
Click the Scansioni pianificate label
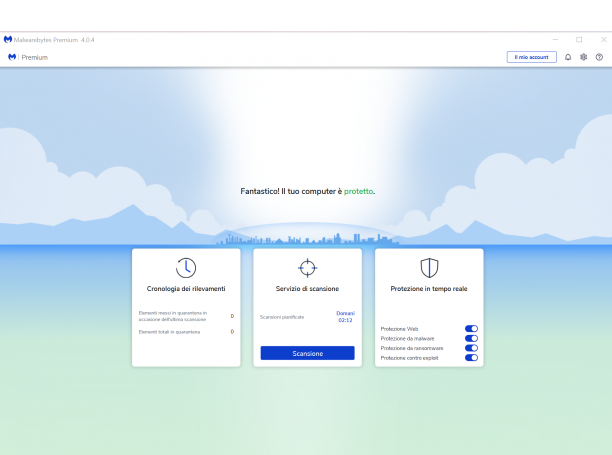pyautogui.click(x=282, y=317)
